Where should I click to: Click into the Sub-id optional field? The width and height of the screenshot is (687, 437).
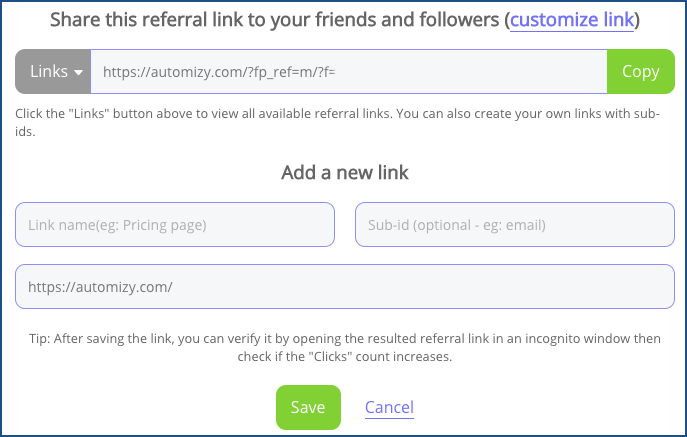click(514, 225)
